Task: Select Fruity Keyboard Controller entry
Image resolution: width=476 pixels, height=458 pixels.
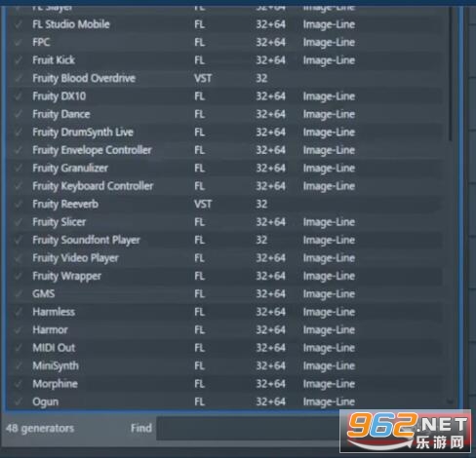Action: pyautogui.click(x=225, y=186)
